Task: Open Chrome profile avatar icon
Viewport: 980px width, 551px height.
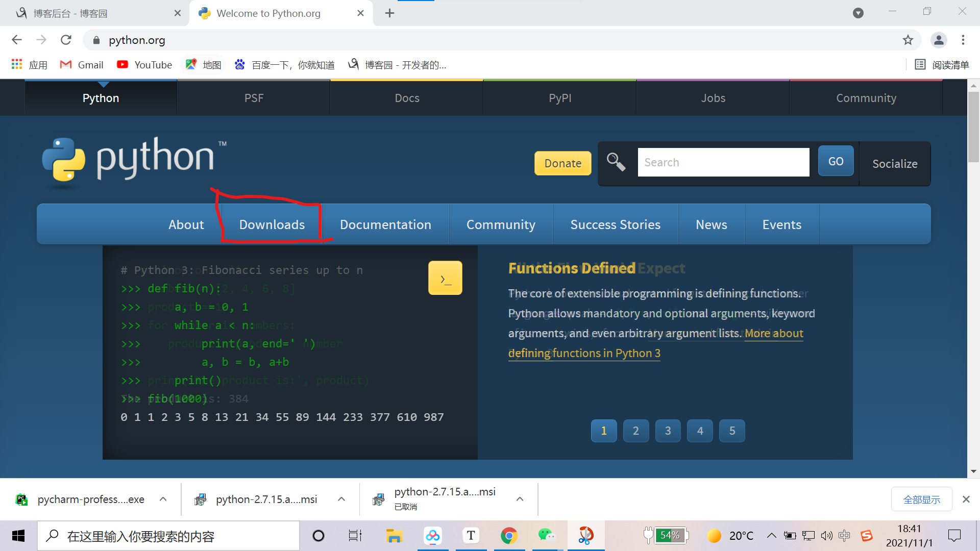Action: coord(939,40)
